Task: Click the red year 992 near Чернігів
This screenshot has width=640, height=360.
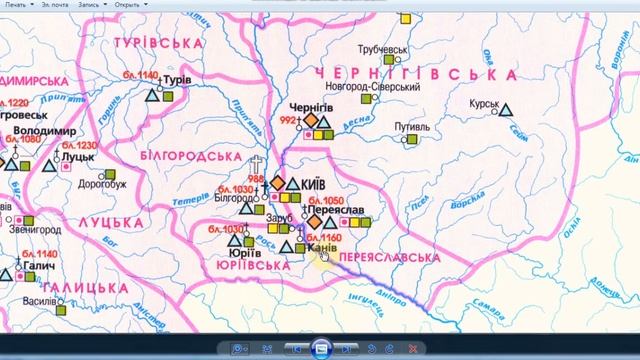Action: (x=288, y=120)
